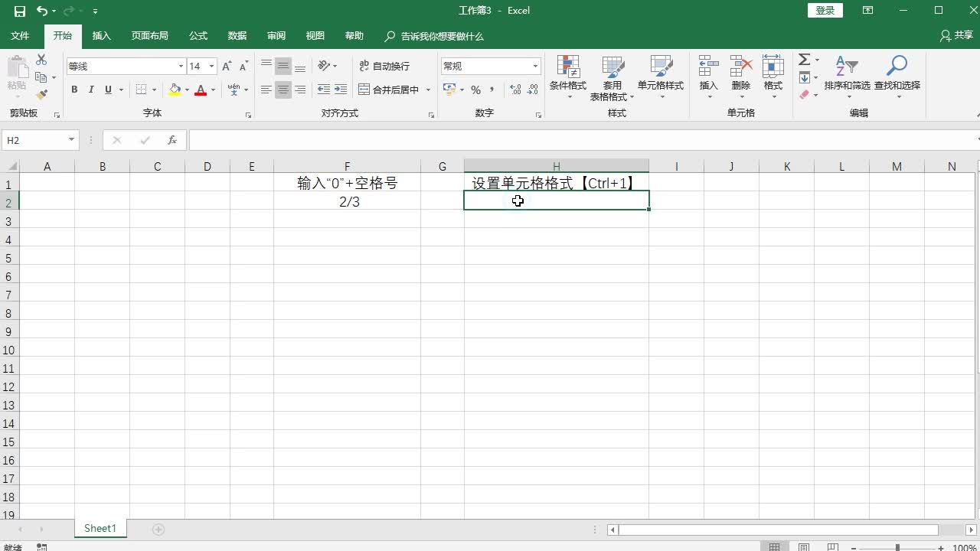
Task: Toggle middle align
Action: point(283,66)
